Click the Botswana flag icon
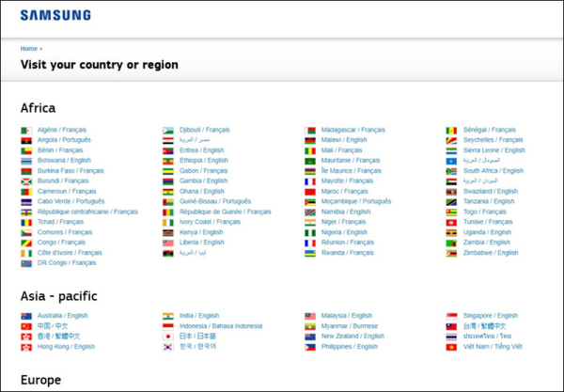 (x=26, y=161)
